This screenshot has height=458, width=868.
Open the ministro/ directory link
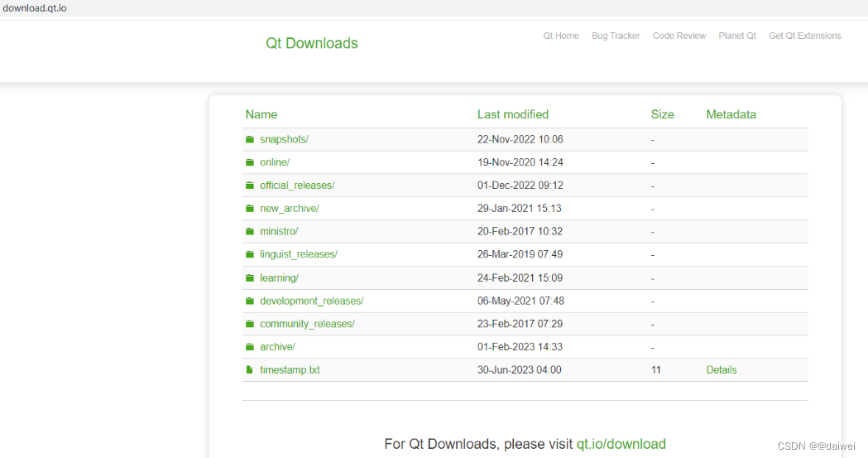pyautogui.click(x=279, y=232)
